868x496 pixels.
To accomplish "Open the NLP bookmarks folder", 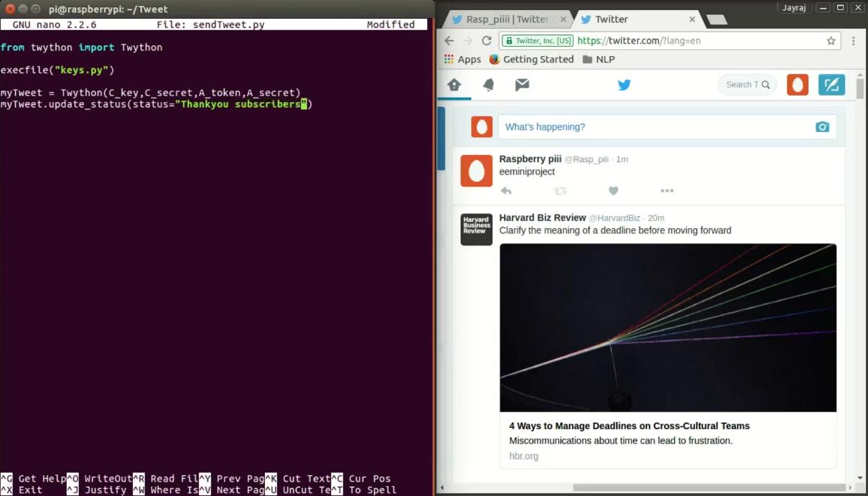I will tap(599, 60).
